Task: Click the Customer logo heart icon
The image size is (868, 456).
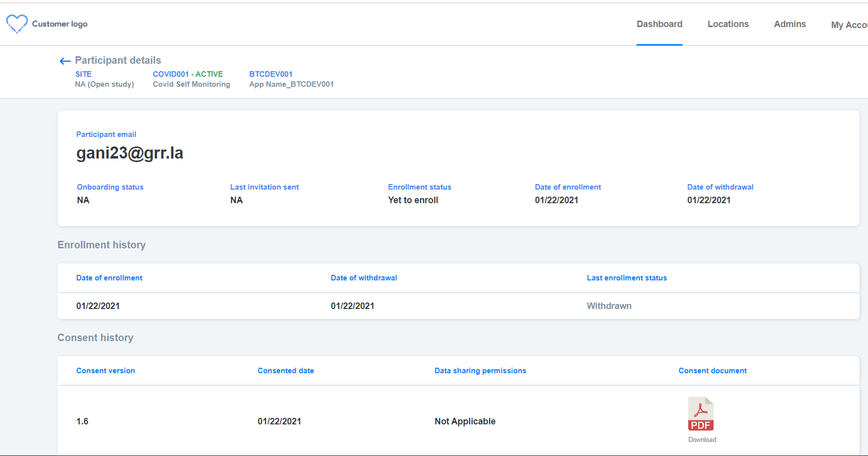Action: tap(16, 23)
